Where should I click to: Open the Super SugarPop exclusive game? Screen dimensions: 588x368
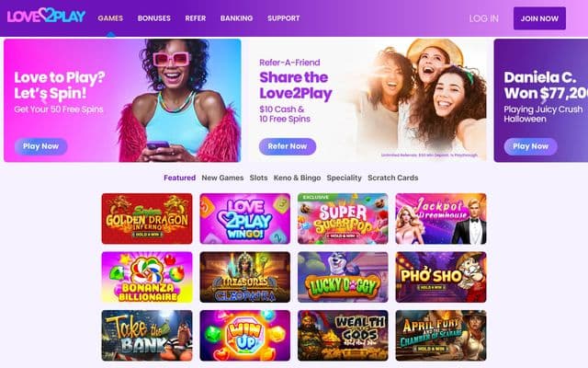tap(343, 219)
